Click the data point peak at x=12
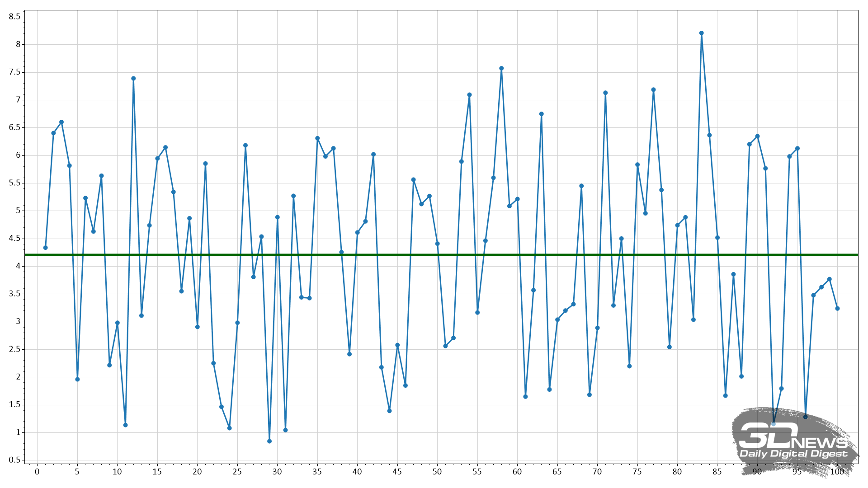Image resolution: width=868 pixels, height=488 pixels. tap(133, 79)
